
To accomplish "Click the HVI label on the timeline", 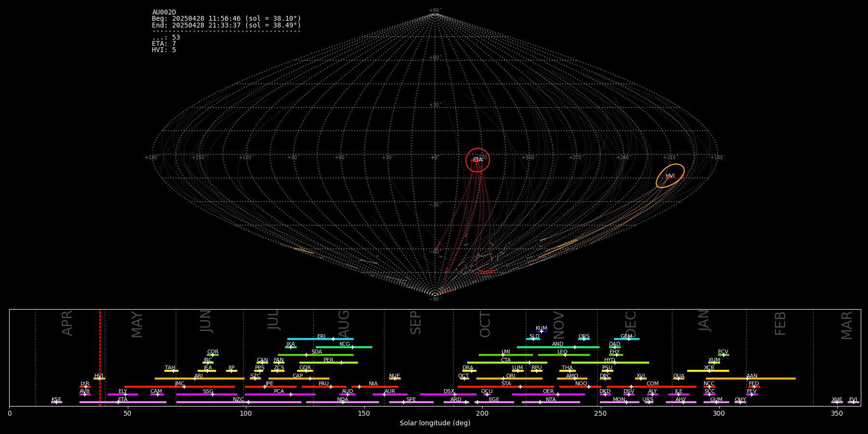I will tap(99, 376).
